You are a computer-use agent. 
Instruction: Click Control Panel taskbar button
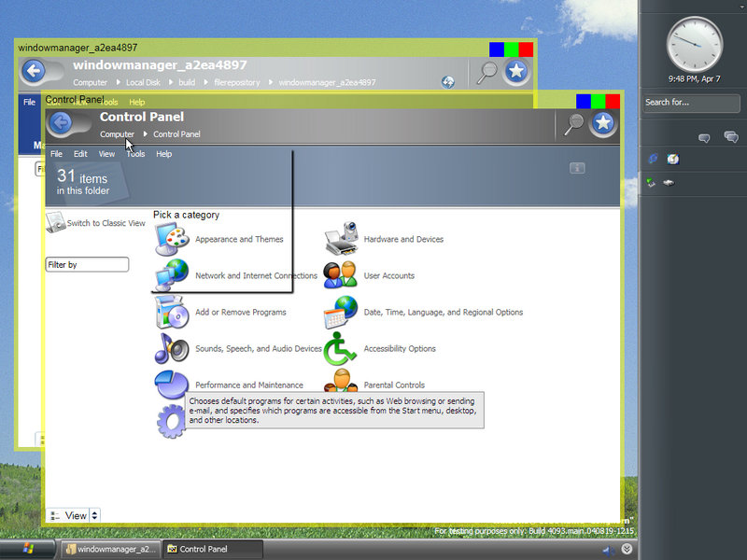[213, 549]
